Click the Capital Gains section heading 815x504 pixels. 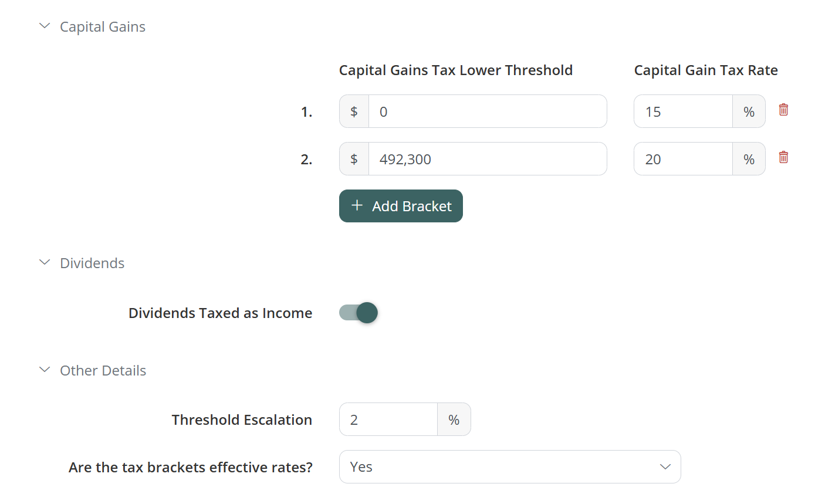pos(103,27)
